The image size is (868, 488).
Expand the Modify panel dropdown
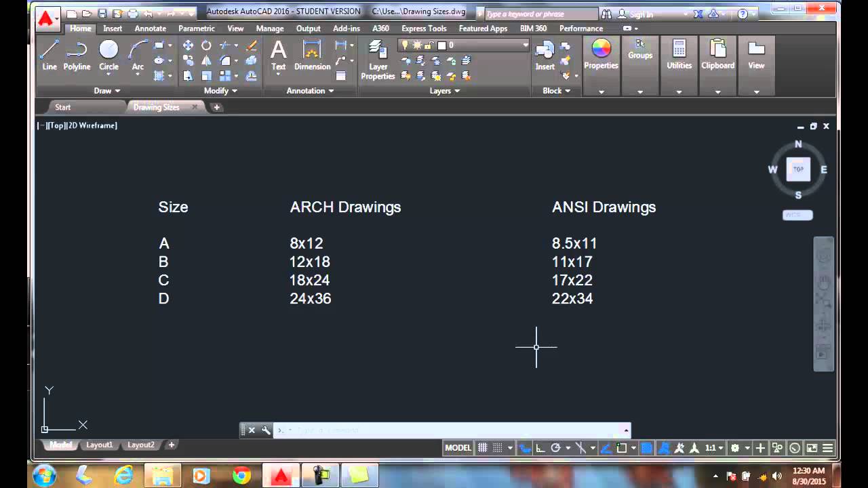220,91
